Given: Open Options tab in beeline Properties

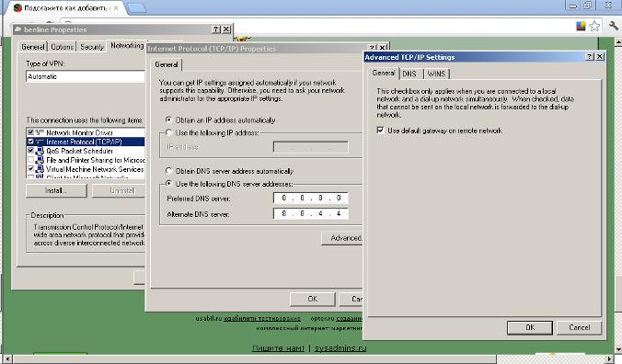Looking at the screenshot, I should pyautogui.click(x=63, y=47).
